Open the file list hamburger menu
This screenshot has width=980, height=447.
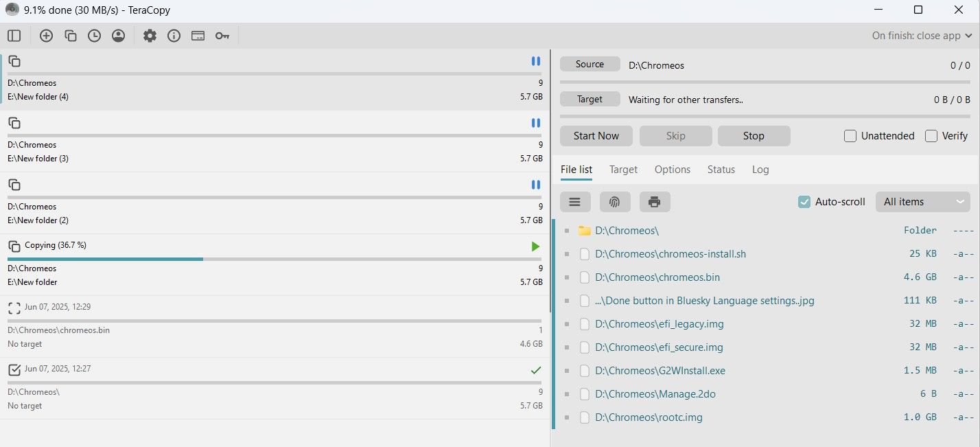tap(575, 202)
